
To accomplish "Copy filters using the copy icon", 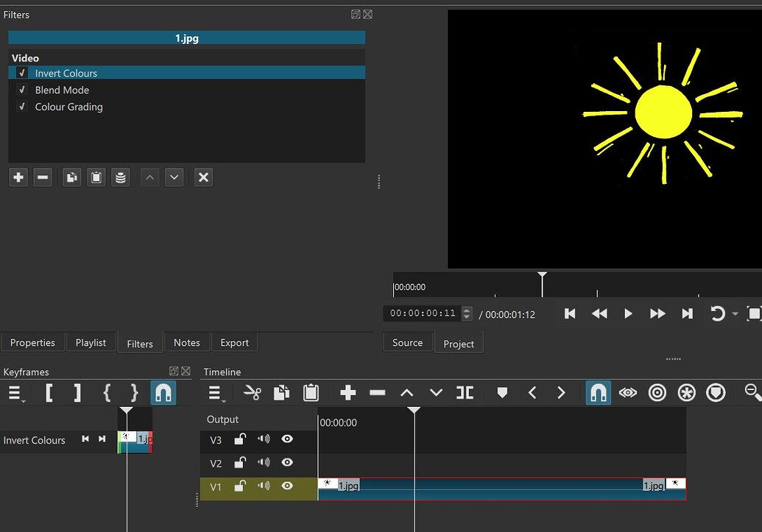I will coord(72,177).
